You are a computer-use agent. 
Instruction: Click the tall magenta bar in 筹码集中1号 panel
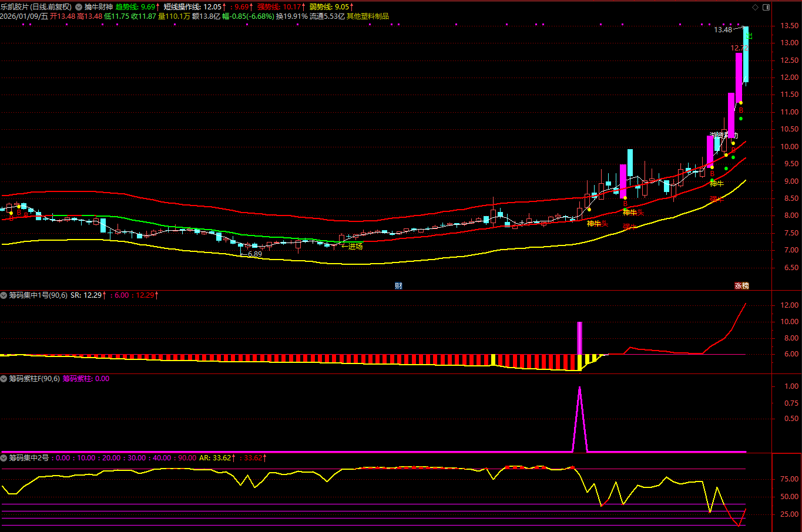pyautogui.click(x=579, y=338)
